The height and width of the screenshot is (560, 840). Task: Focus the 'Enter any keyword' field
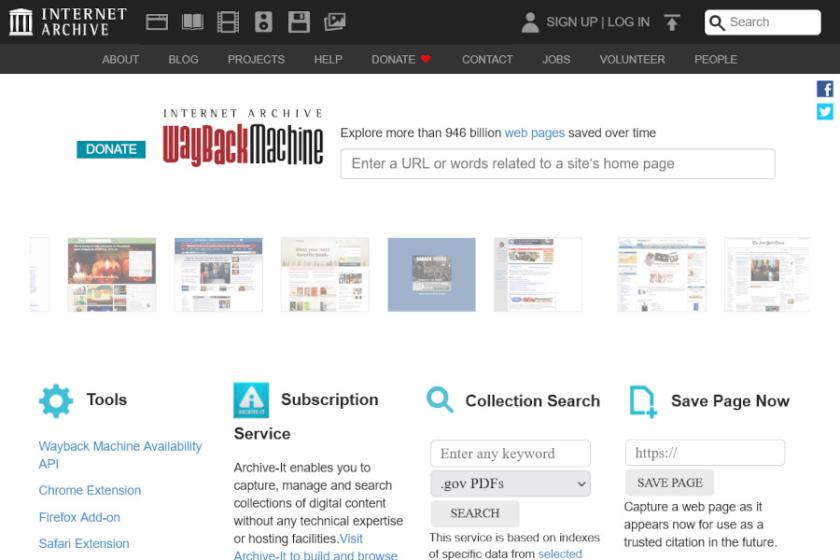point(511,454)
